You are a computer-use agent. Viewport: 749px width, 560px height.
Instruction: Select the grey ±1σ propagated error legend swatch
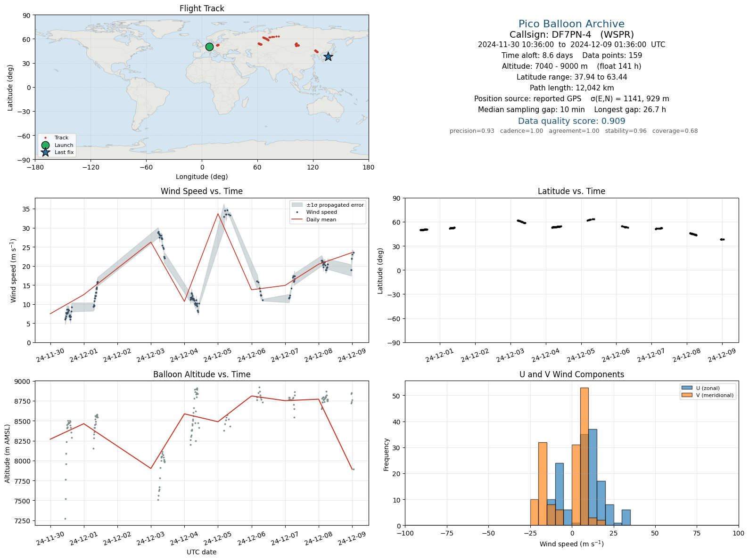pyautogui.click(x=297, y=205)
